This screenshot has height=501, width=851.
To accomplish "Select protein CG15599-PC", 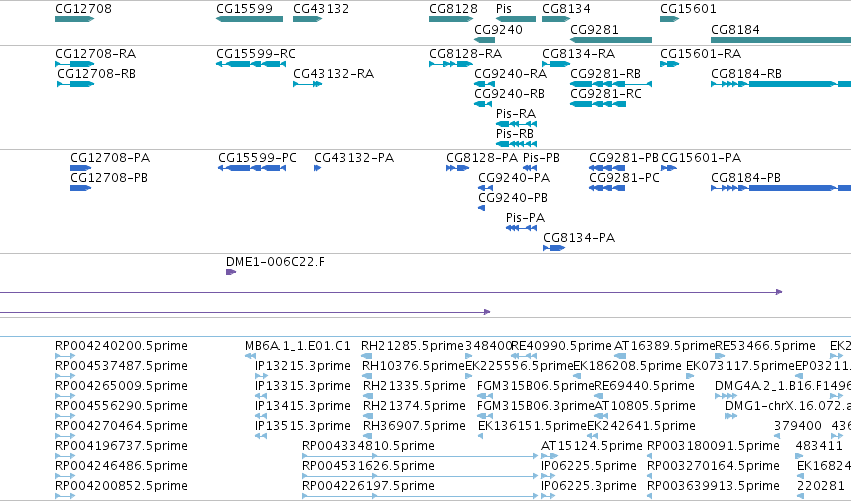I will (x=252, y=168).
